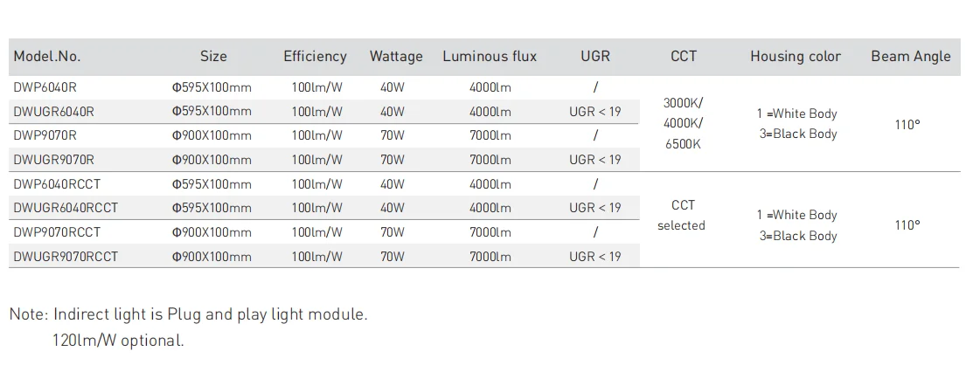The image size is (980, 365).
Task: Click DWUGR6040RCCT in the model column
Action: 66,208
